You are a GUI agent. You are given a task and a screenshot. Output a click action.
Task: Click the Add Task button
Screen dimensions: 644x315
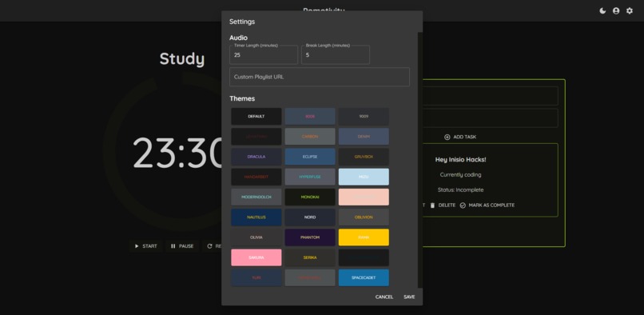460,137
